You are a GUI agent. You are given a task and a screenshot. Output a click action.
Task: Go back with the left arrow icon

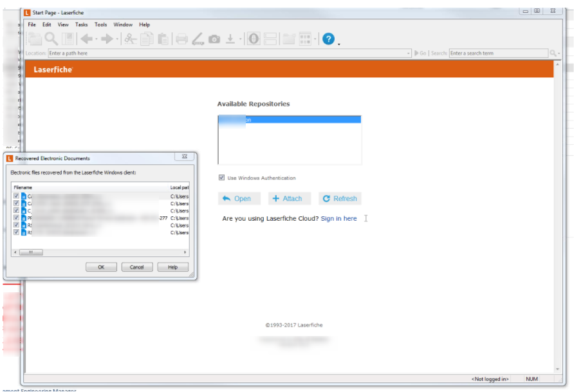(87, 39)
